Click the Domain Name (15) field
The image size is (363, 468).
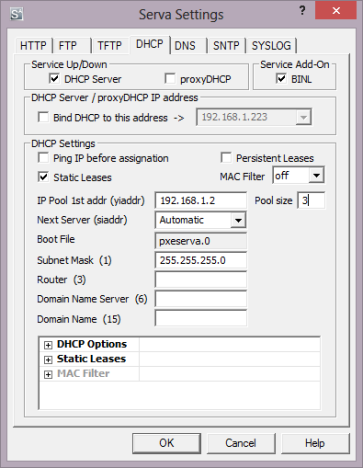[x=201, y=318]
